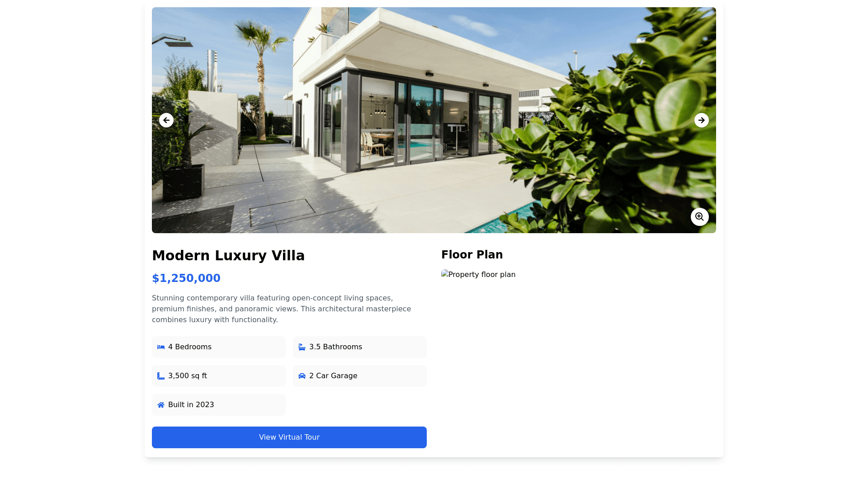Viewport: 868px width, 488px height.
Task: Select the 2 Car Garage feature card
Action: tap(360, 376)
